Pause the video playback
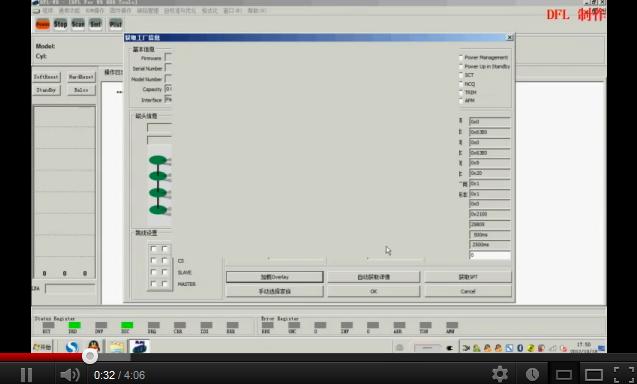Screen dimensions: 637x384 [26, 375]
